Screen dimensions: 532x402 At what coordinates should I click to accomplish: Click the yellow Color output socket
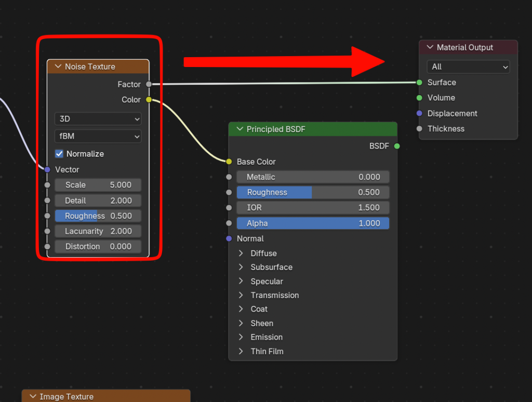click(x=149, y=100)
